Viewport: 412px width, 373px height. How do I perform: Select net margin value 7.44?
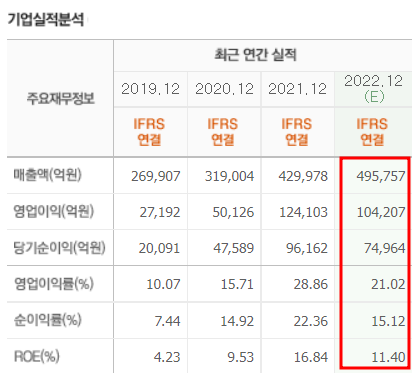tap(167, 321)
